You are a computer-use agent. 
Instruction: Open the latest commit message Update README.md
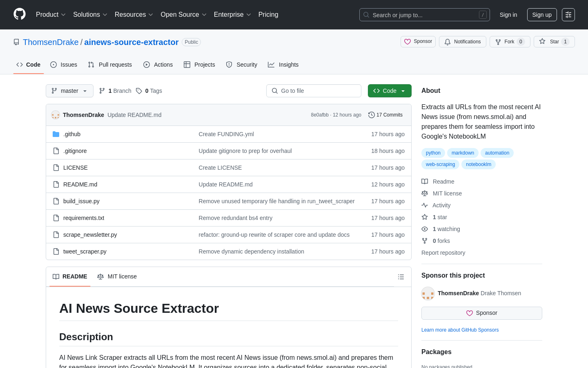click(x=134, y=115)
